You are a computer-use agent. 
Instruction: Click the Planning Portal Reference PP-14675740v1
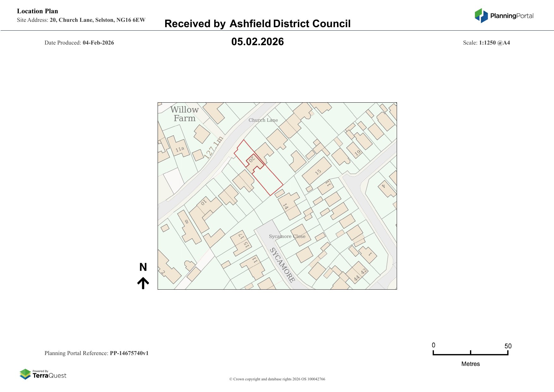(96, 353)
